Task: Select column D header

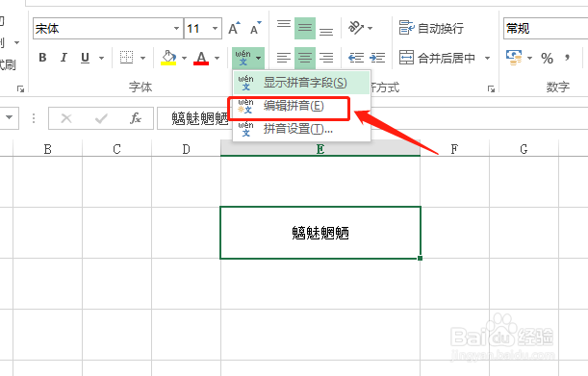Action: coord(187,149)
